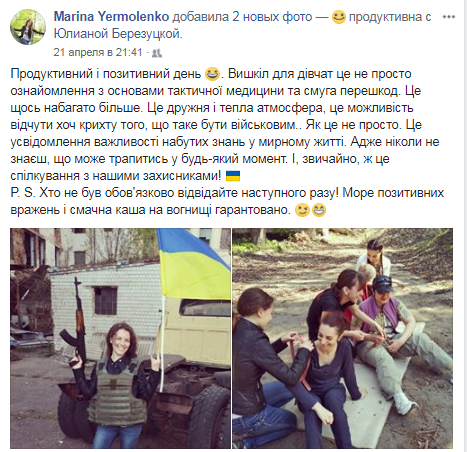Open Marina Yermolenko profile link
467x452 pixels.
coord(111,17)
